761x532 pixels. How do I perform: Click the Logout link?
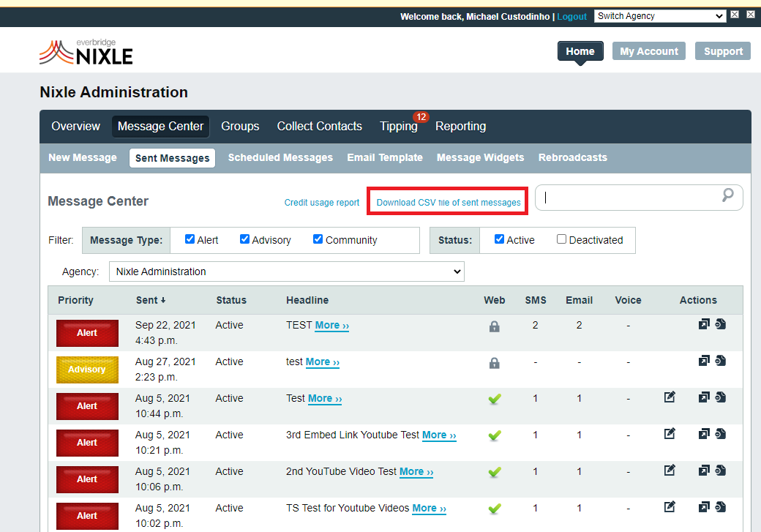(x=571, y=17)
